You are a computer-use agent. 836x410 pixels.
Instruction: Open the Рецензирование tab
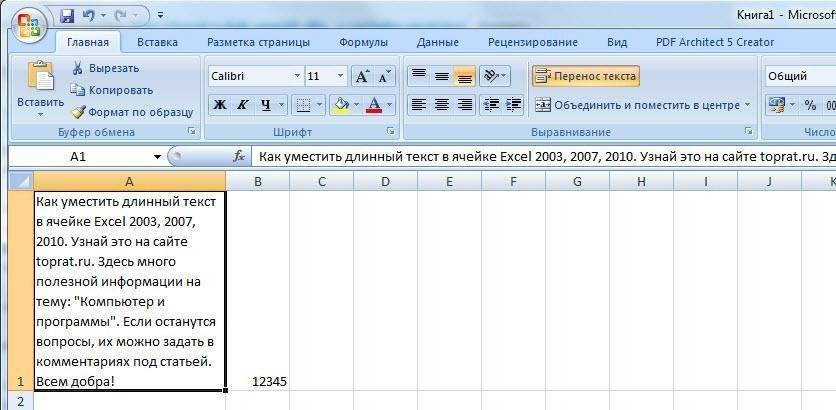coord(533,42)
